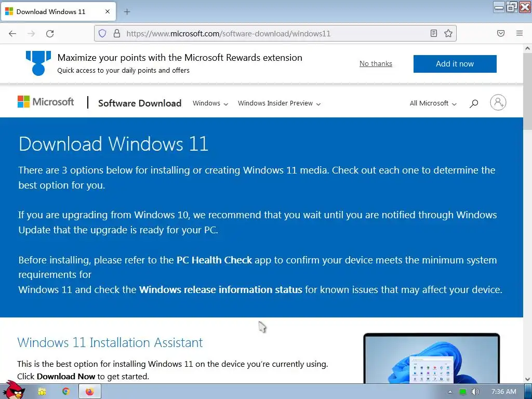Open the 7:36 AM clock
532x399 pixels.
point(504,392)
